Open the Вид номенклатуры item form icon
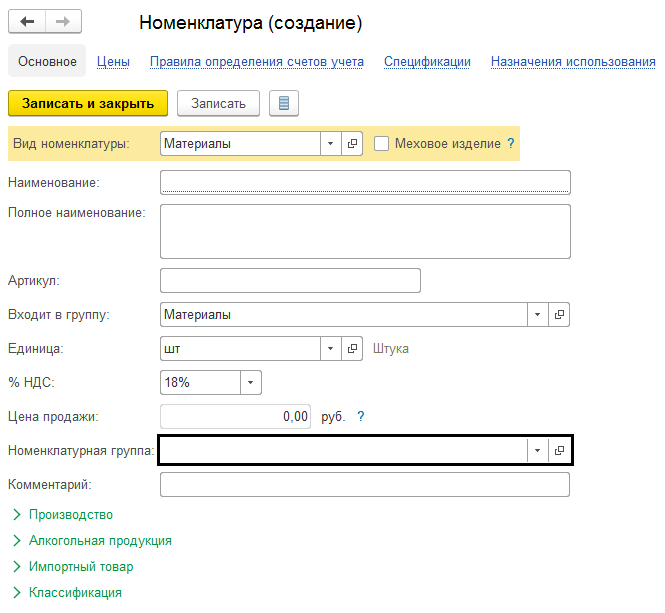This screenshot has height=613, width=665. 352,144
